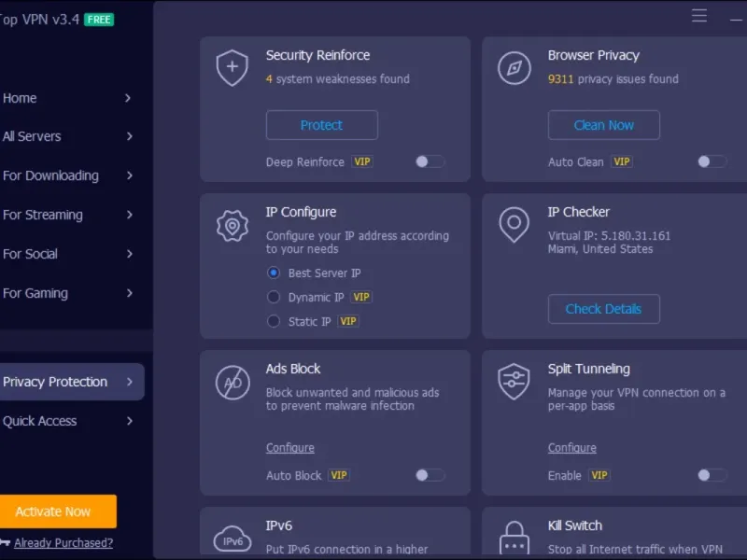The height and width of the screenshot is (560, 747).
Task: Click the VIP badge next to Deep Reinforce
Action: point(362,161)
